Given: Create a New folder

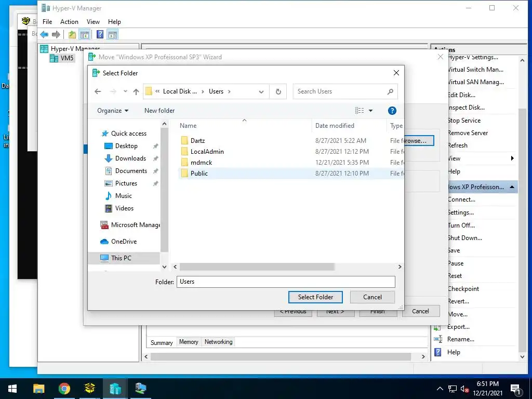Looking at the screenshot, I should point(159,111).
